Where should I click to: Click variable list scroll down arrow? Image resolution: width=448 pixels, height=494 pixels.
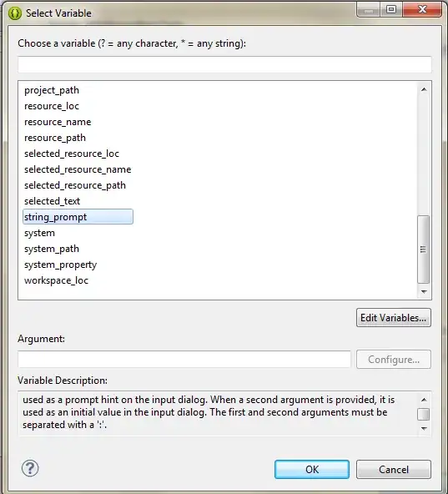424,292
